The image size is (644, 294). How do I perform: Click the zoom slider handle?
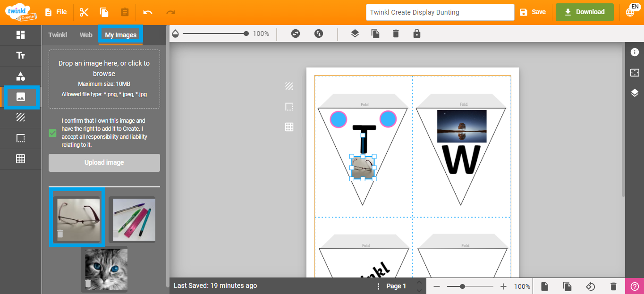tap(462, 286)
